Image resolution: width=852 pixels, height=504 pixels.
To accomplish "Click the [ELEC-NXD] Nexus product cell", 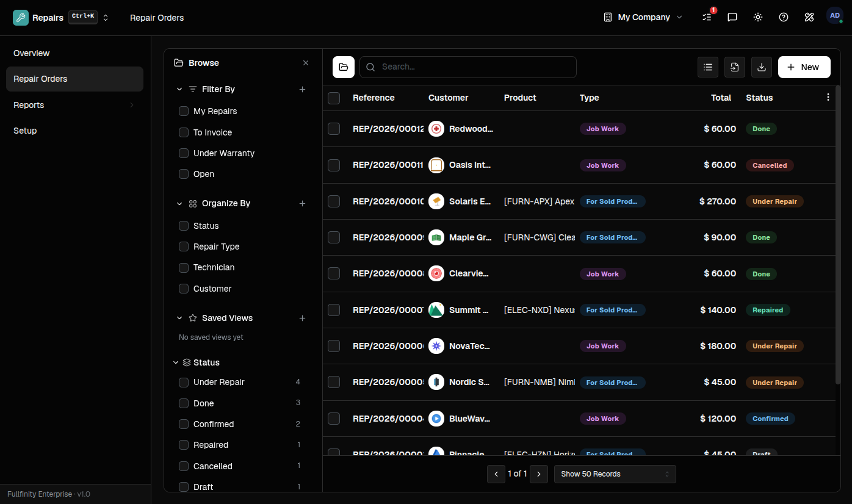I will point(540,310).
